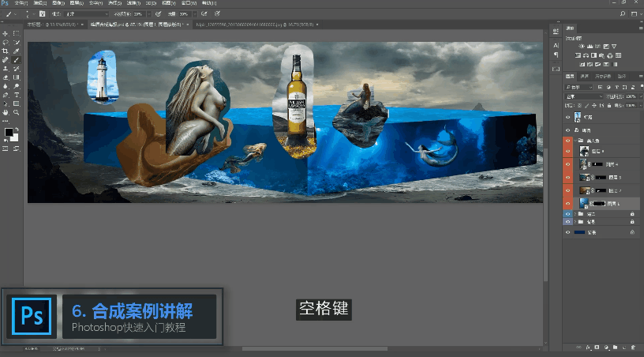Hide the 图层 1 layer

point(567,203)
